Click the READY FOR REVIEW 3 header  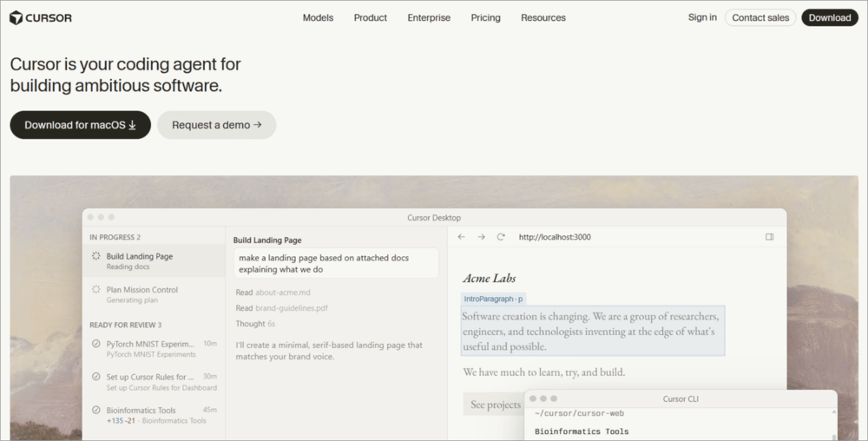click(x=126, y=325)
